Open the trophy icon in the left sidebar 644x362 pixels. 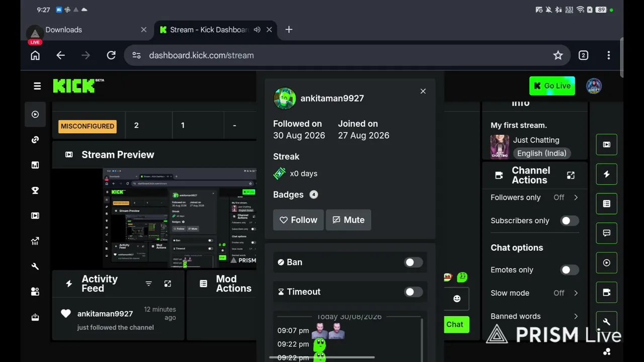(x=35, y=191)
